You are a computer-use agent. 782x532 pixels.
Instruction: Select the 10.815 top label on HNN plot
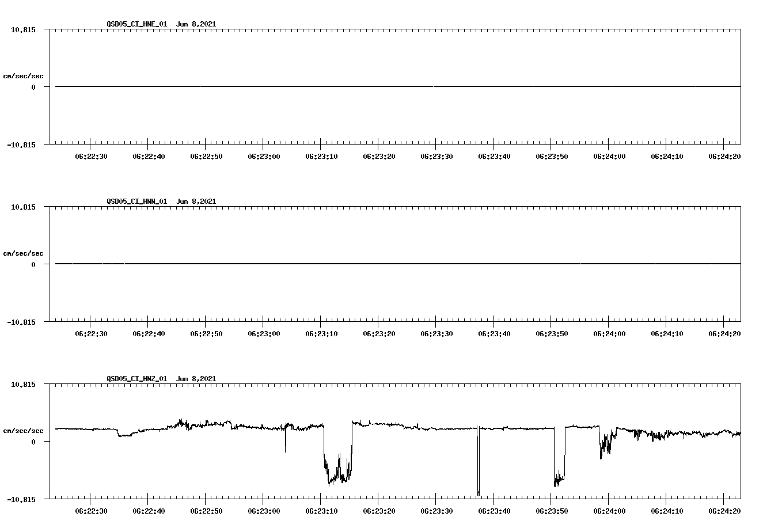click(x=23, y=207)
